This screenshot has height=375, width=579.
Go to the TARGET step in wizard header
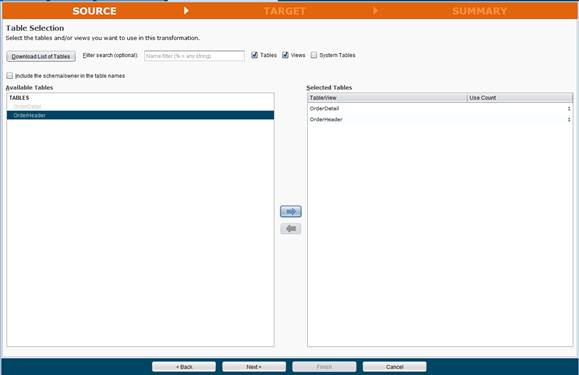[285, 11]
